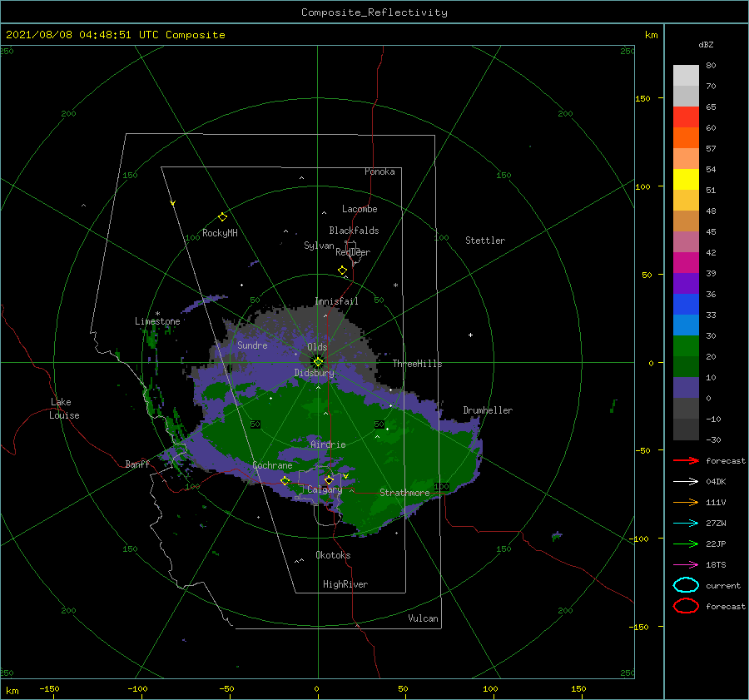Click the Lacombe town label
This screenshot has height=700, width=749.
[x=360, y=209]
